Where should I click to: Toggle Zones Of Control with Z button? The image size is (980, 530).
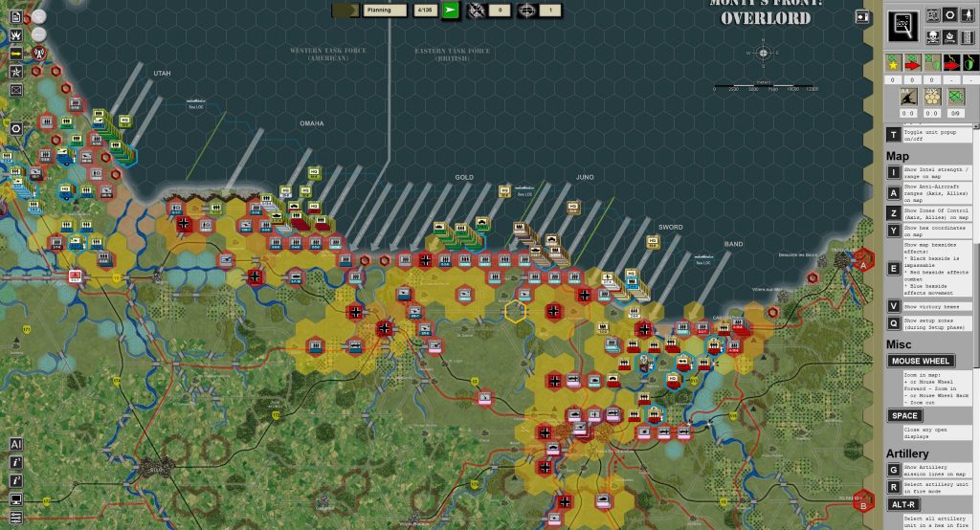[x=893, y=210]
